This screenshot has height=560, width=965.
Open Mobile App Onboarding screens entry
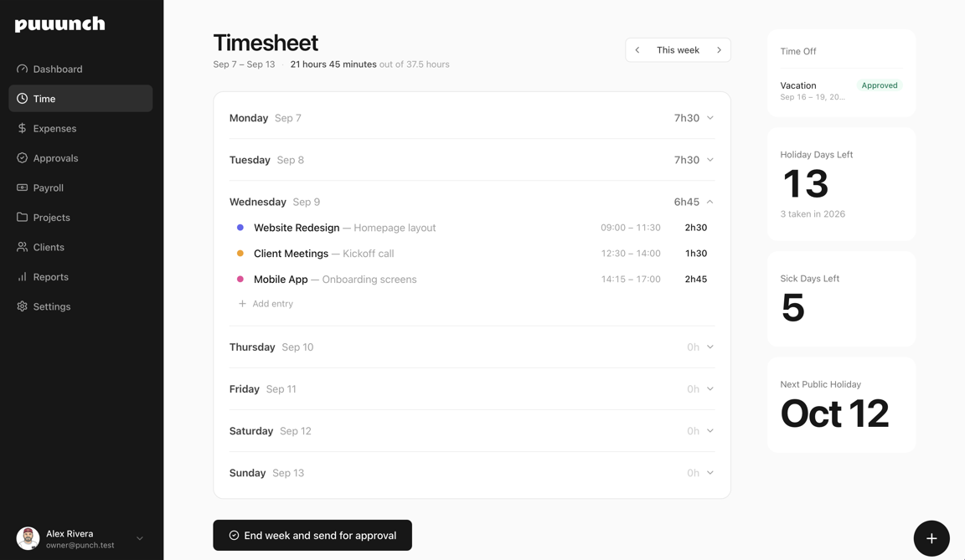pyautogui.click(x=472, y=279)
